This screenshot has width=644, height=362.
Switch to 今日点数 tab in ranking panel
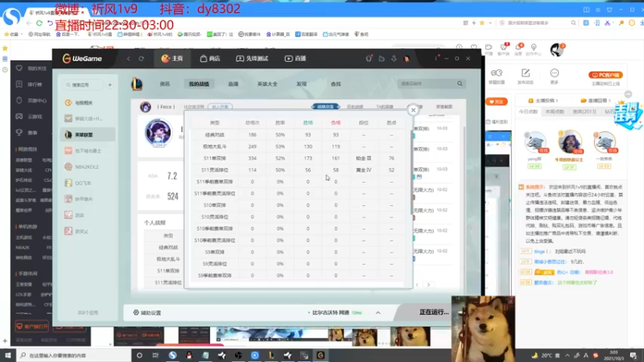pyautogui.click(x=528, y=112)
